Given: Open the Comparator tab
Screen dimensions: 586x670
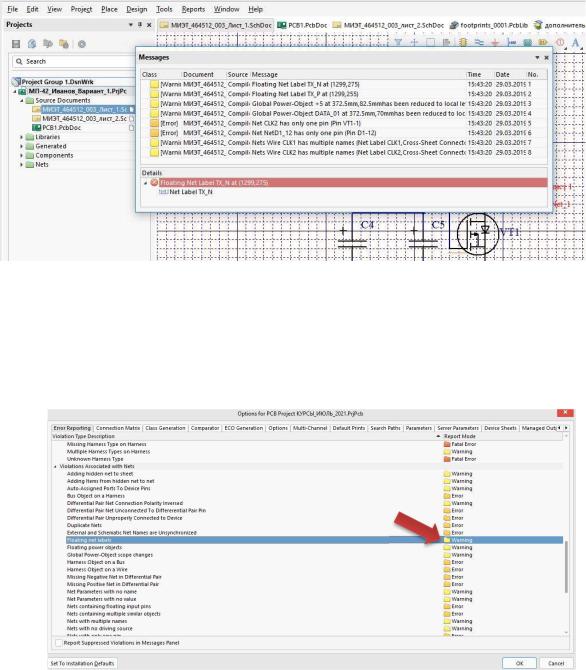Looking at the screenshot, I should click(205, 428).
